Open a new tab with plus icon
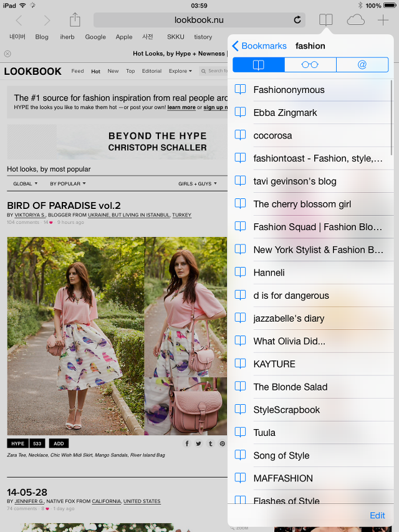 383,20
